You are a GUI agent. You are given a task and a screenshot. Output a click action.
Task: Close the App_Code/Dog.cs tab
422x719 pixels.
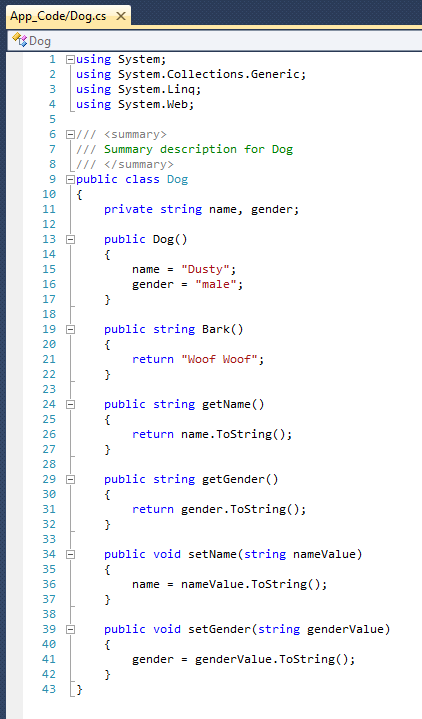(121, 16)
